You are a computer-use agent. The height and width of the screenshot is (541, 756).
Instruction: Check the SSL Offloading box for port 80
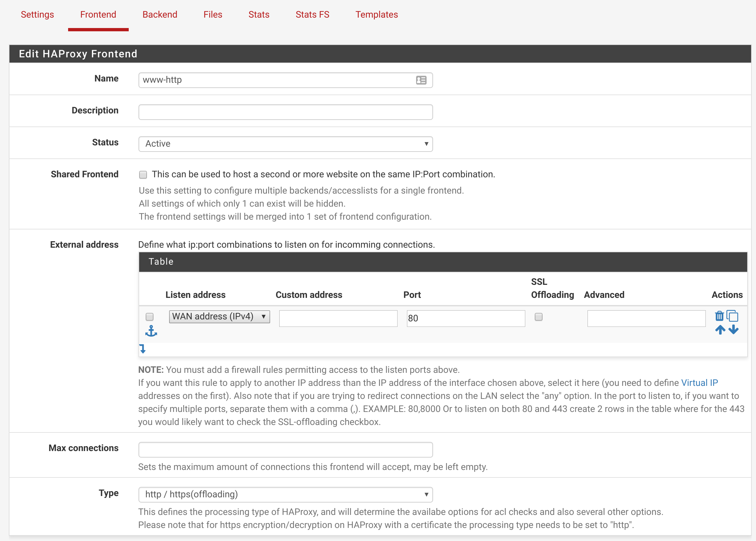pyautogui.click(x=539, y=317)
